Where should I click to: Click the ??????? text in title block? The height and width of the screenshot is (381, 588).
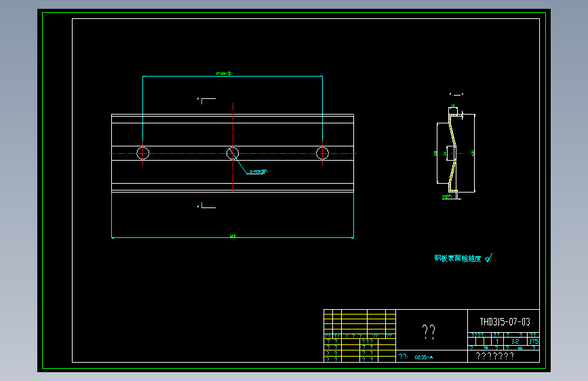tap(494, 356)
